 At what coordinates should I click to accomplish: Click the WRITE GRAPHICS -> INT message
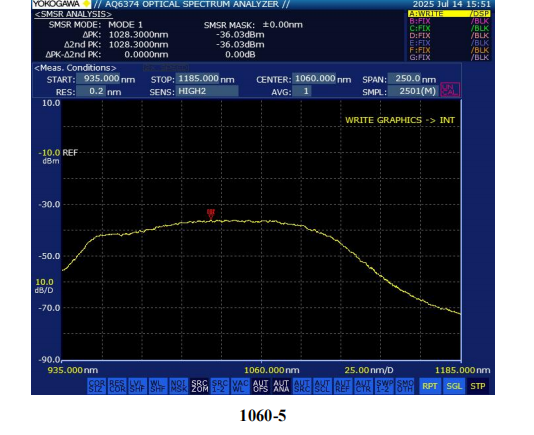pyautogui.click(x=400, y=120)
